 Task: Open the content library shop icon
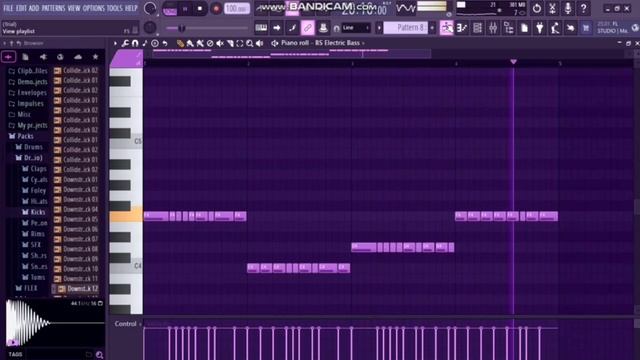[x=586, y=28]
